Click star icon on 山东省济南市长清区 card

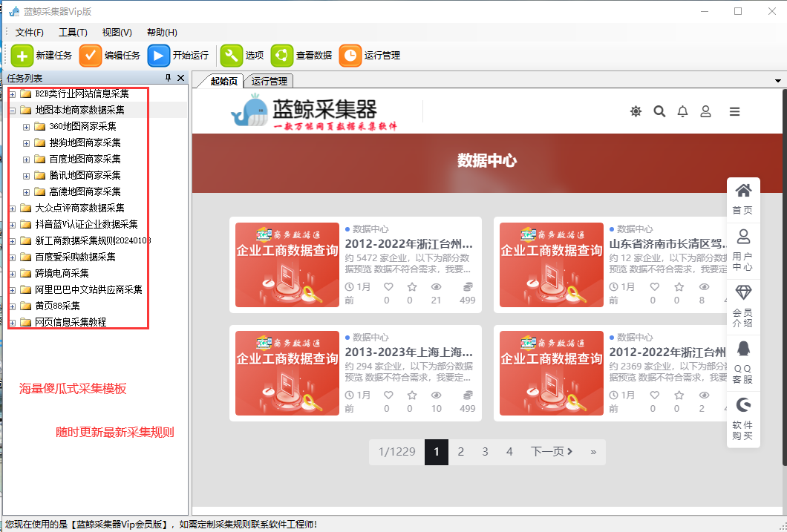679,287
